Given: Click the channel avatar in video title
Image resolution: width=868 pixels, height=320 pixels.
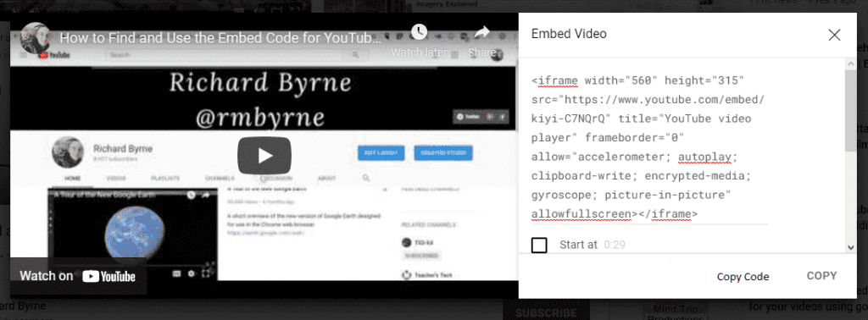Looking at the screenshot, I should [x=36, y=38].
